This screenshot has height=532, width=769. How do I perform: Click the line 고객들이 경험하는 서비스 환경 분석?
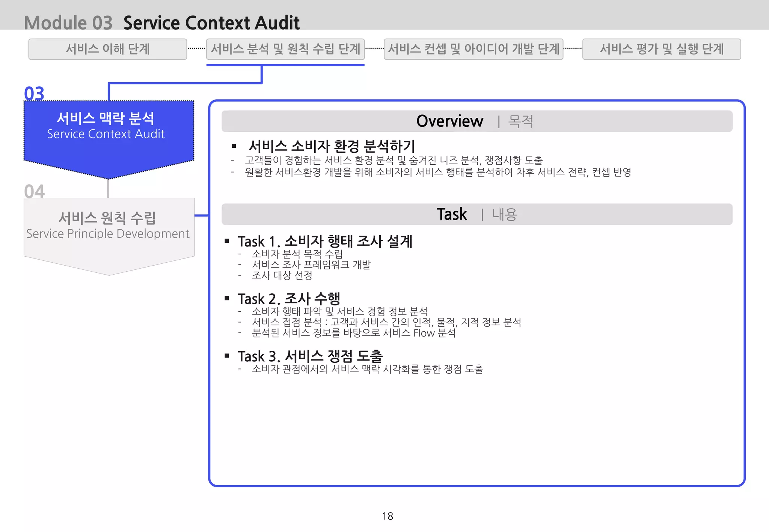(394, 161)
